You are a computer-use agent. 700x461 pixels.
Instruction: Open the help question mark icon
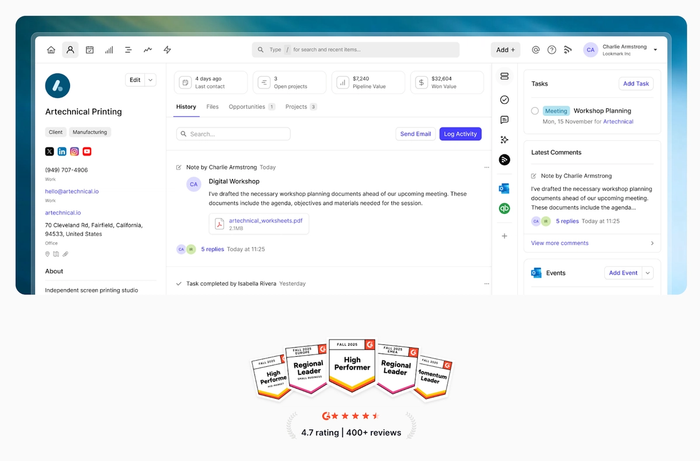coord(552,50)
